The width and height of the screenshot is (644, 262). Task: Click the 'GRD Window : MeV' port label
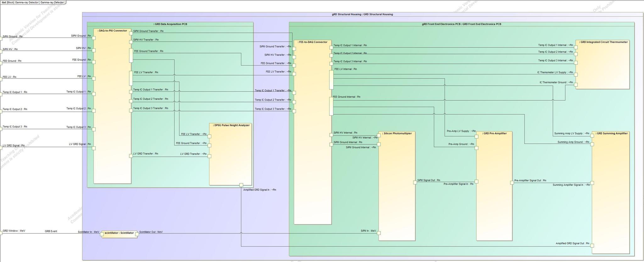[14, 231]
